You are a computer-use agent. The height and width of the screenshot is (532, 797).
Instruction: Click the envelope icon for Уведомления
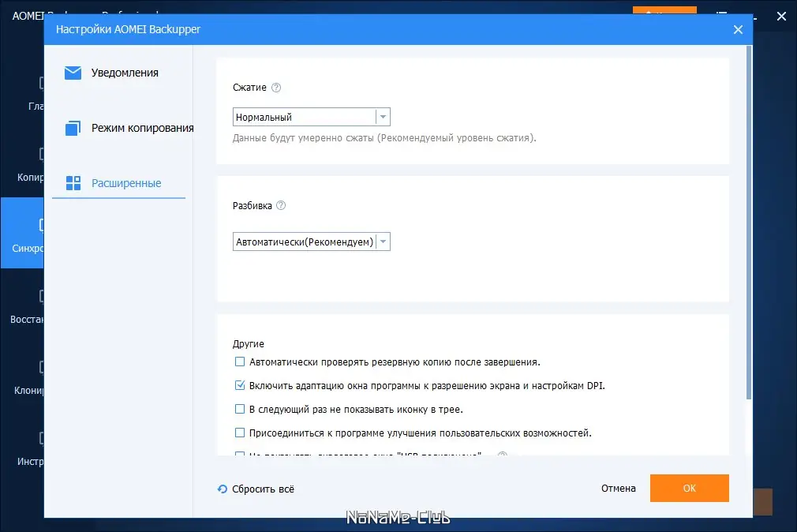[x=73, y=73]
